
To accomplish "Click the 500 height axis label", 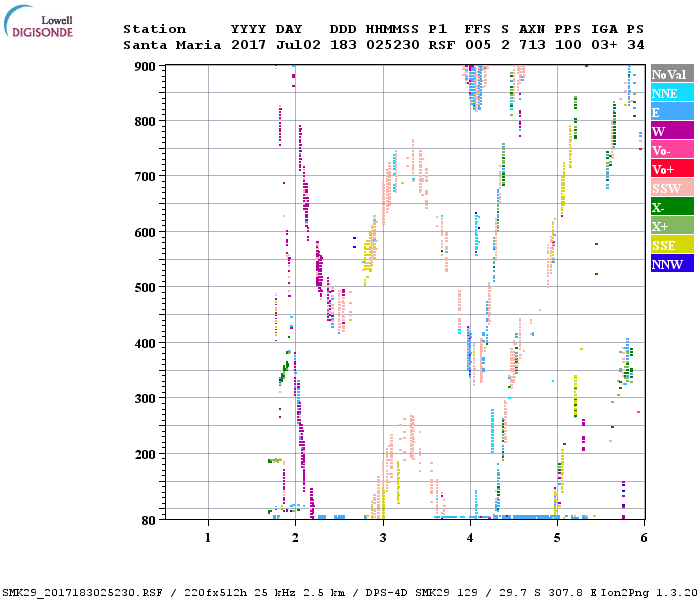I will (145, 288).
